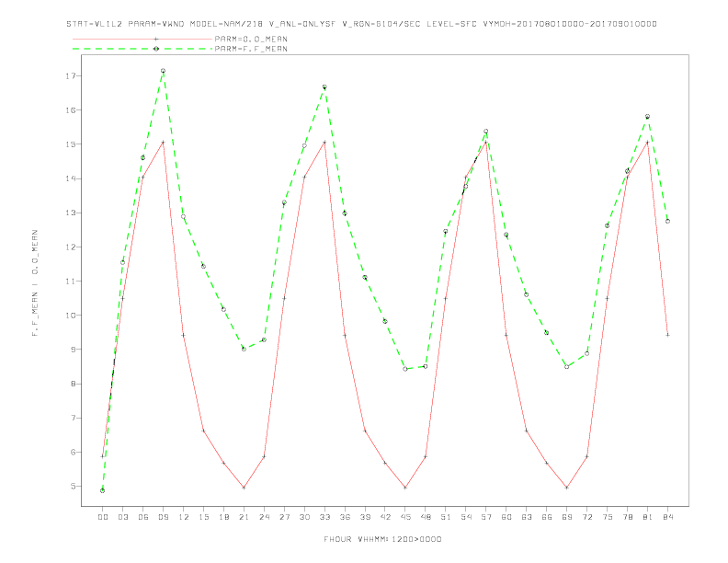Click x-axis tick label 72
The width and height of the screenshot is (728, 563).
coord(586,517)
